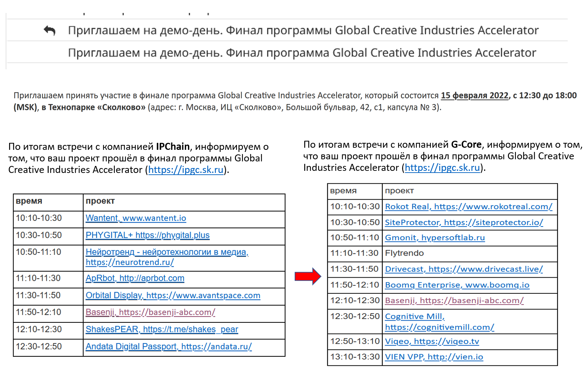The height and width of the screenshot is (390, 588).
Task: Open the VIEN VPP vien.io link
Action: coord(434,357)
